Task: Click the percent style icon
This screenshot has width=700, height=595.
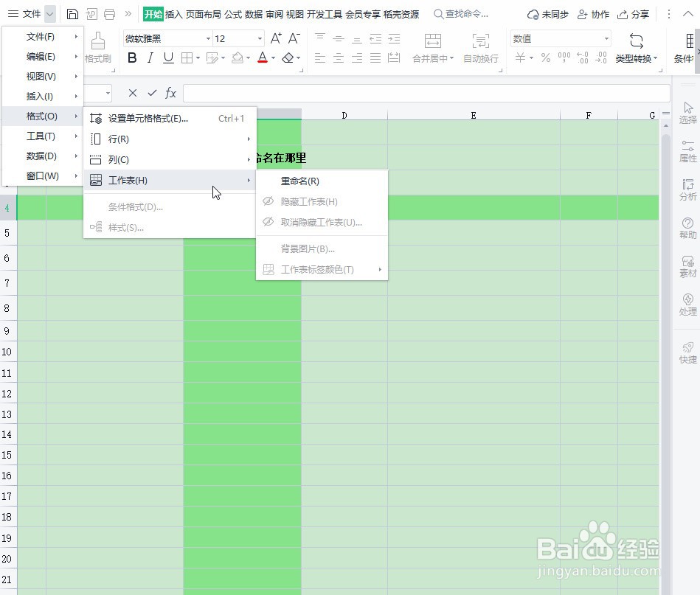Action: pos(546,58)
